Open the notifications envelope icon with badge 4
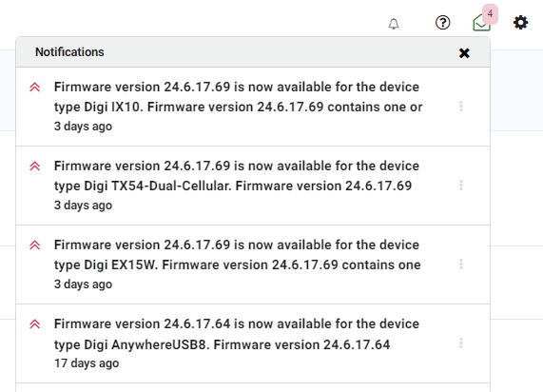This screenshot has width=543, height=392. click(x=481, y=23)
